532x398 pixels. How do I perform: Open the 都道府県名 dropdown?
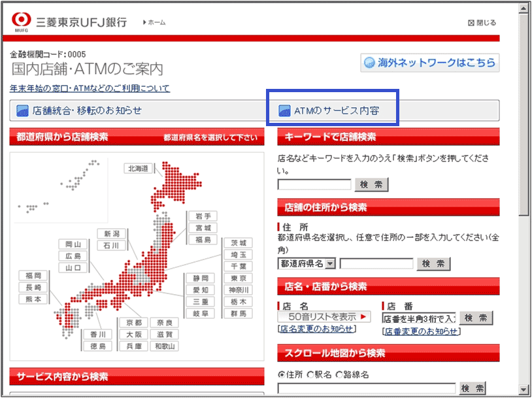point(307,263)
